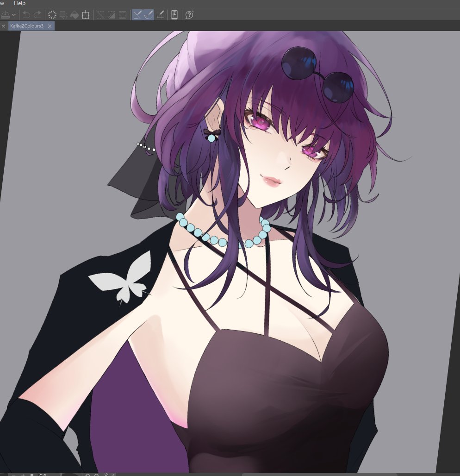Toggle Snap to Ruler
460x476 pixels.
[137, 14]
